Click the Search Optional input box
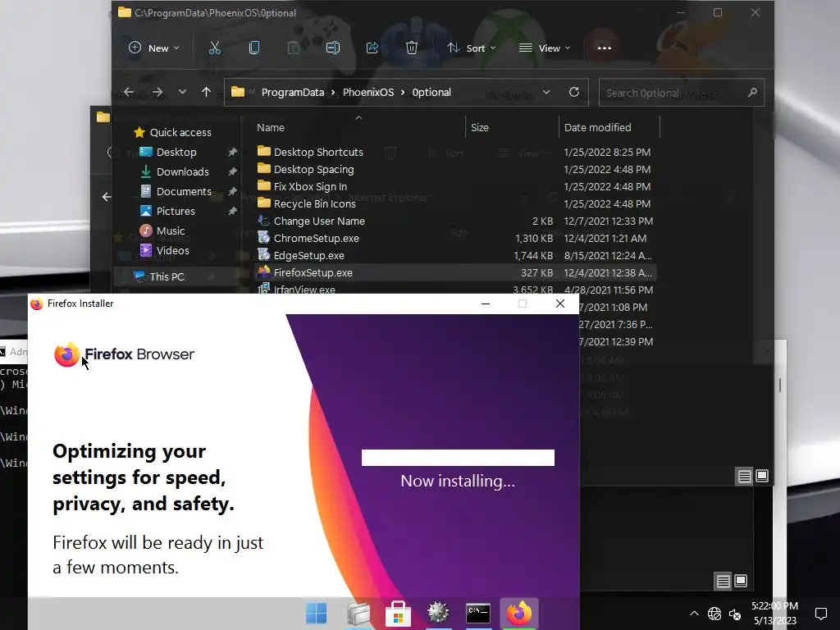 (x=682, y=93)
